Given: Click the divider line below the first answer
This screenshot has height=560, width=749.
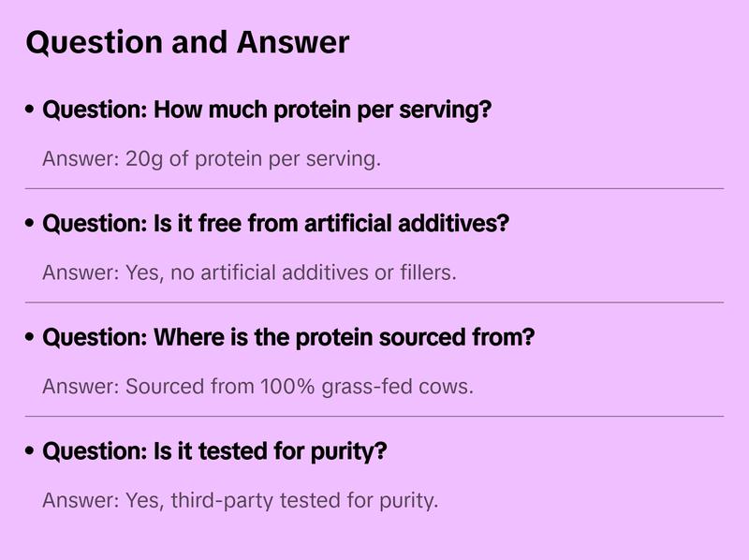Looking at the screenshot, I should coord(374,188).
